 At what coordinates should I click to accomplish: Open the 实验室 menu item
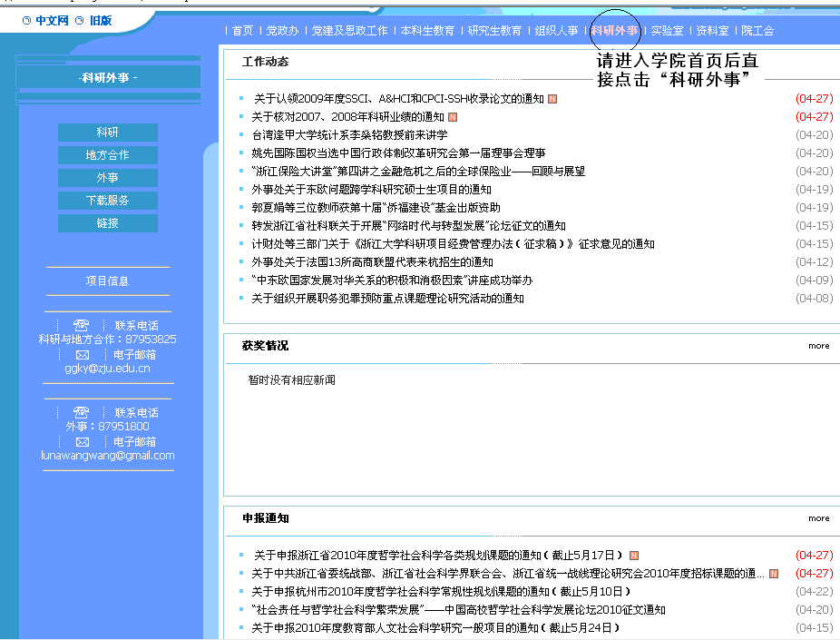tap(667, 31)
